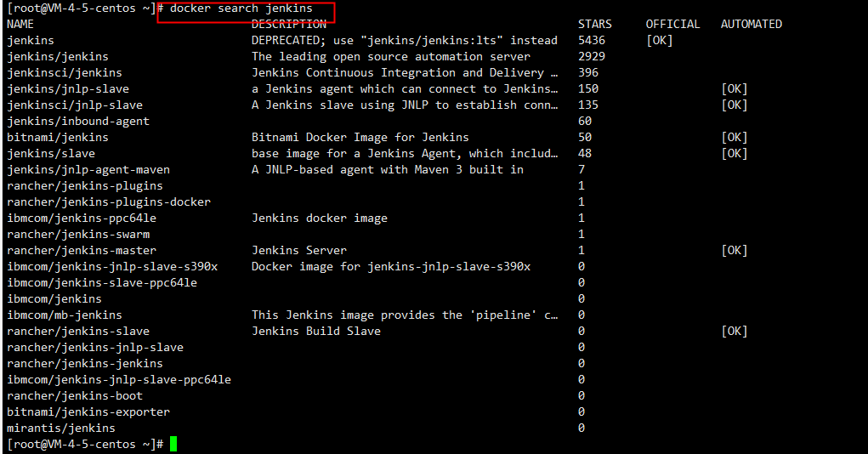This screenshot has height=454, width=868.
Task: Click 'jenkinsci/jenkins' image name
Action: (x=65, y=73)
